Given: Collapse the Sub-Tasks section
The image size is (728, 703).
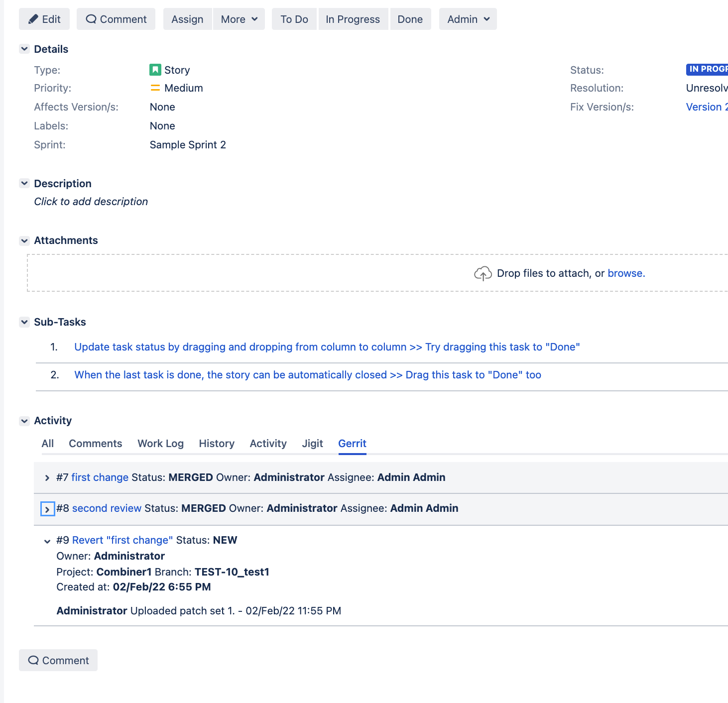Looking at the screenshot, I should coord(24,322).
